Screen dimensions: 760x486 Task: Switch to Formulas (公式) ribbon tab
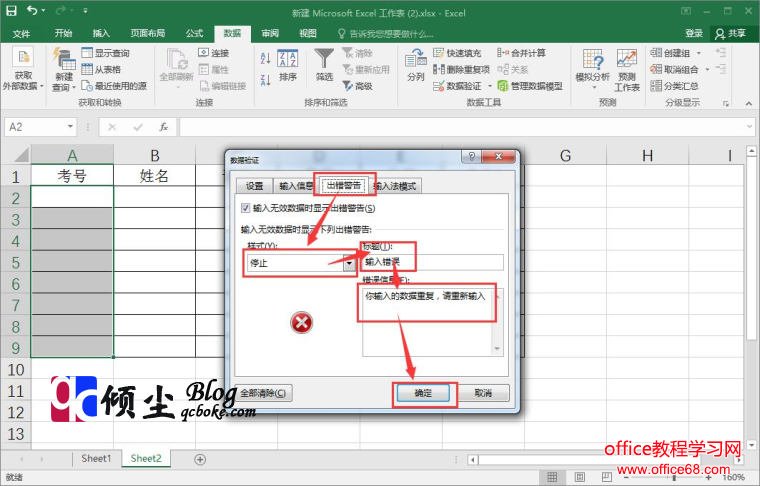(194, 33)
